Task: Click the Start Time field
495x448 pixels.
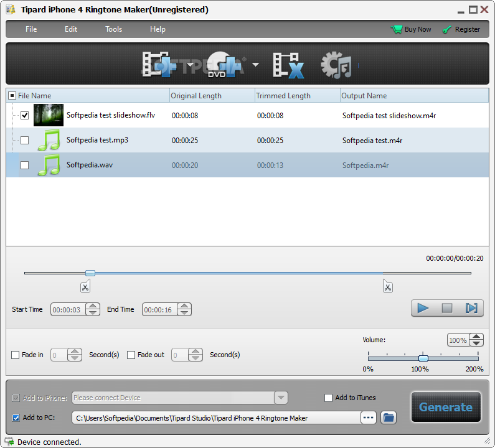Action: (x=68, y=309)
